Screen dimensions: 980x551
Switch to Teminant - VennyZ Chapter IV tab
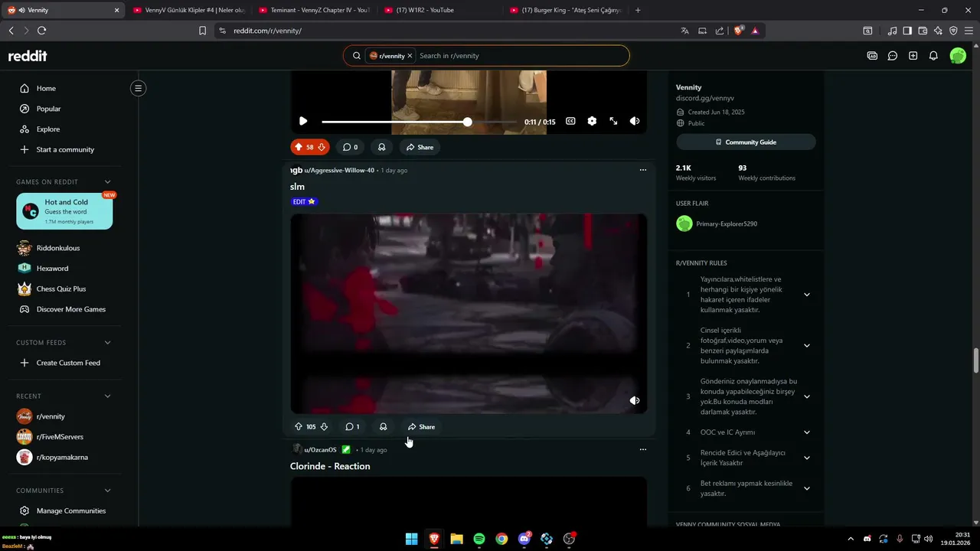(315, 10)
